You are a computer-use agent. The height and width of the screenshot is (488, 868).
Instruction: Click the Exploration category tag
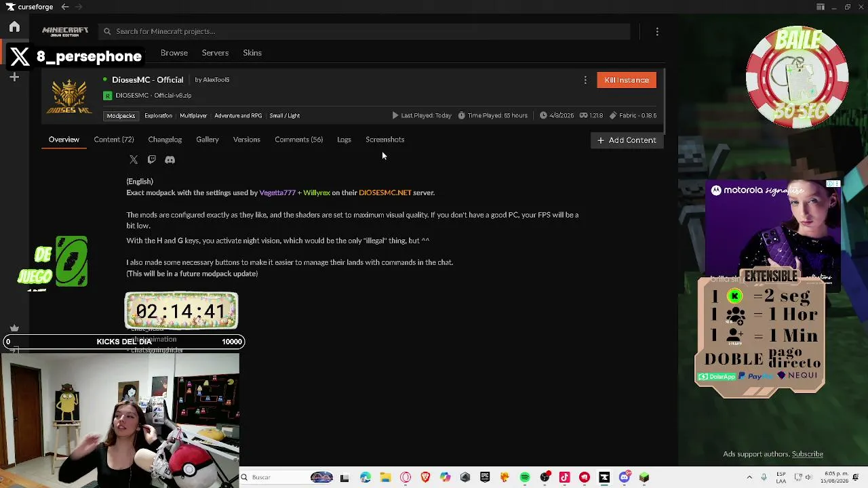click(x=158, y=116)
